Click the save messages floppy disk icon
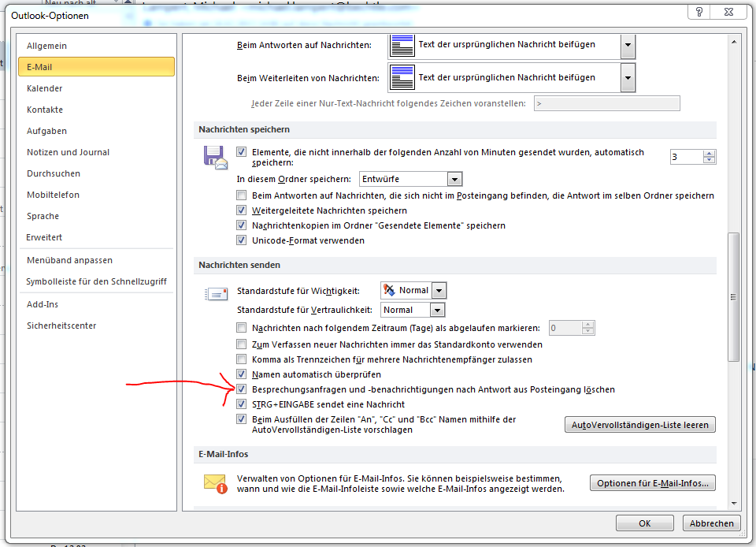The image size is (756, 547). tap(216, 158)
